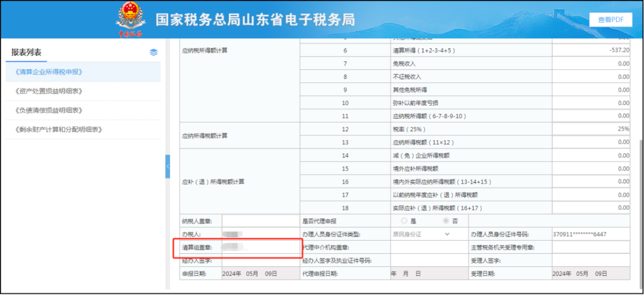
Task: Open 《资产处置损益明细表》 report
Action: 49,91
